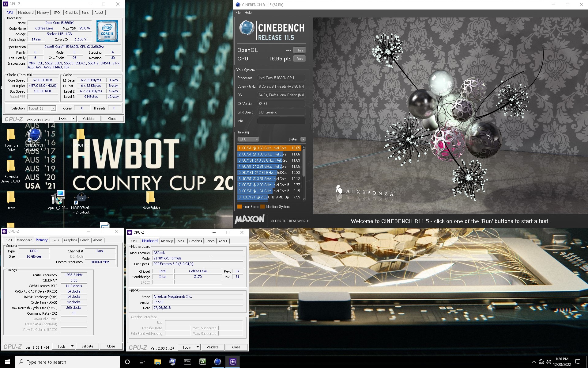
Task: Select ranking row 1 with score 16.65
Action: click(x=269, y=148)
